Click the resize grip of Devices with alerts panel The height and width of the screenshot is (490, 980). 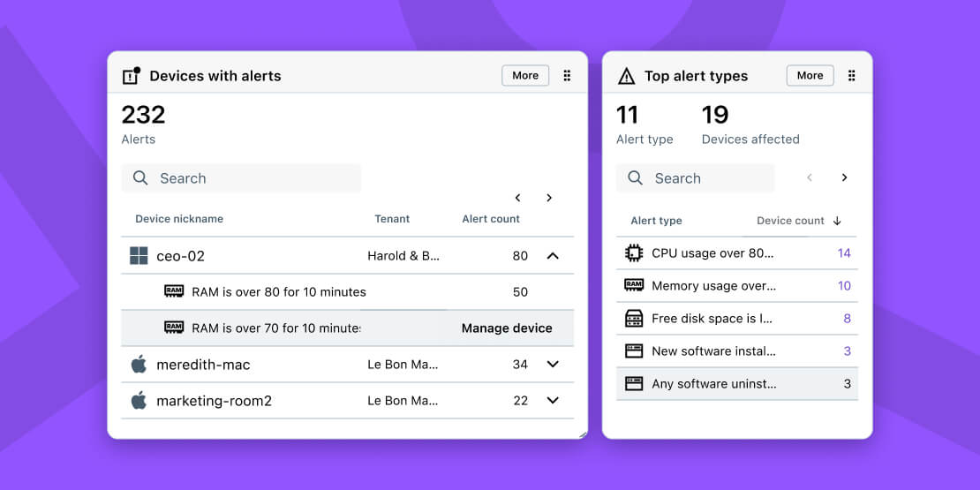pos(583,434)
